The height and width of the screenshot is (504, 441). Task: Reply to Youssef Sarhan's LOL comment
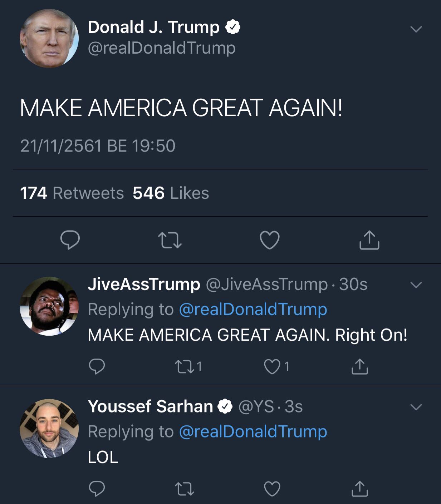(97, 489)
